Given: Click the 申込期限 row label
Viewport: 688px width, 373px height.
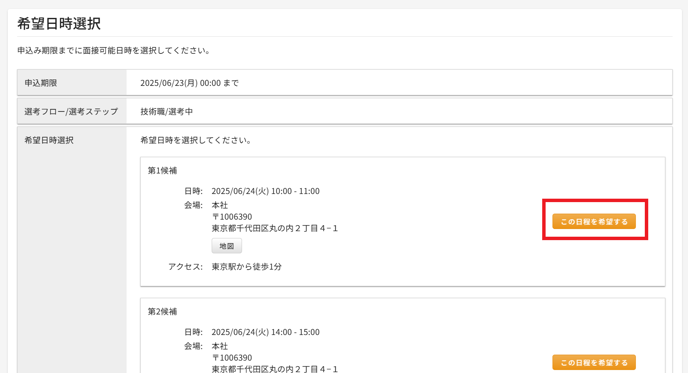Looking at the screenshot, I should coord(41,83).
